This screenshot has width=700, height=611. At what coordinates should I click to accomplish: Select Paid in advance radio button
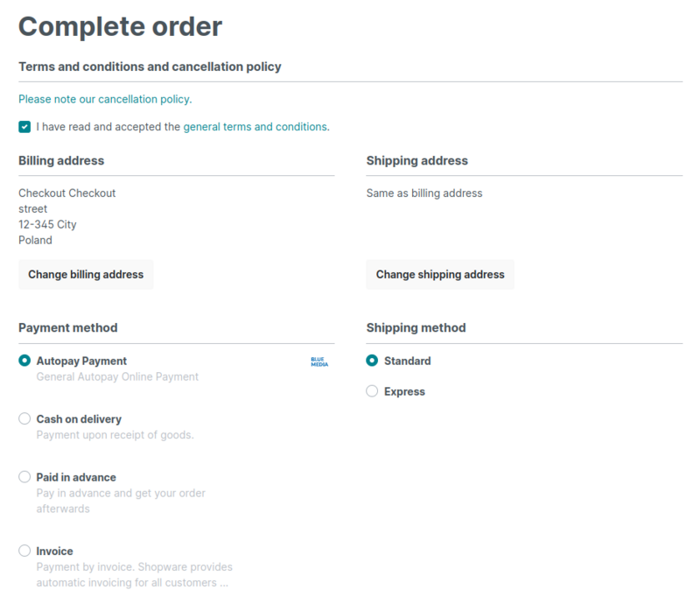[x=24, y=477]
